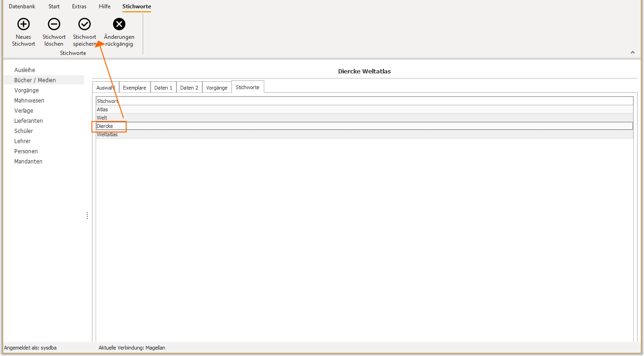644x356 pixels.
Task: Switch to the Exemplare tab
Action: 134,88
